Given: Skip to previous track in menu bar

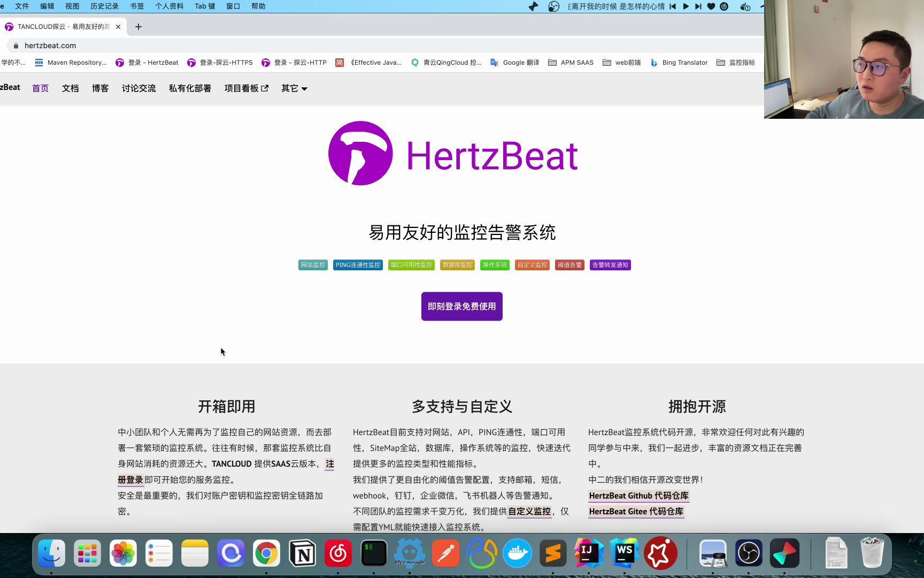Looking at the screenshot, I should (x=673, y=6).
